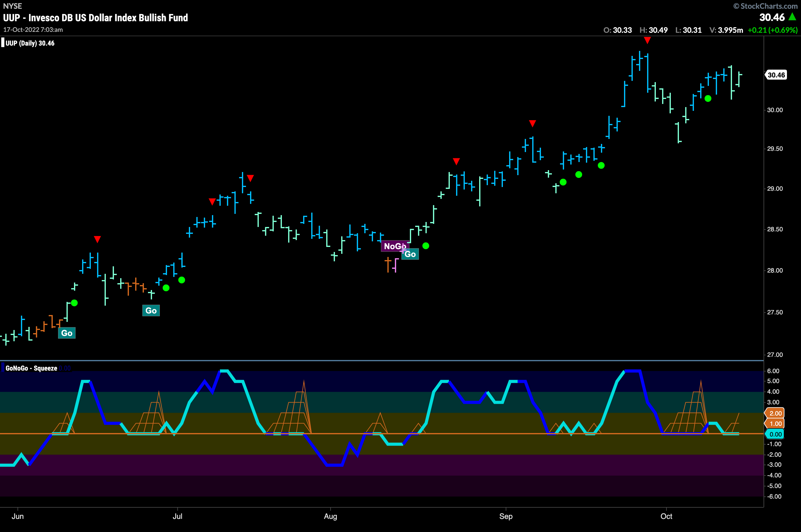Click the green dot at the mid-June breakout bar
The height and width of the screenshot is (532, 801).
(x=74, y=303)
